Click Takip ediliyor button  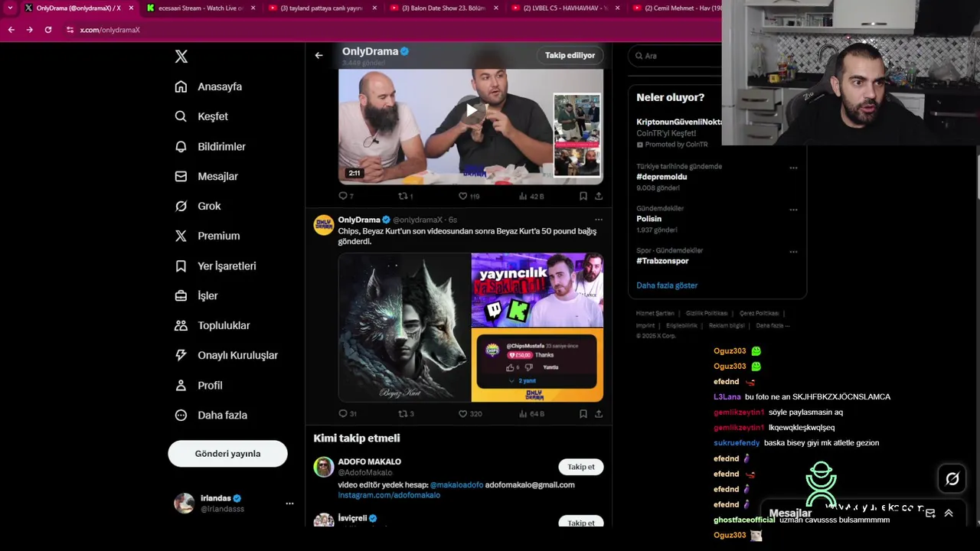(570, 55)
